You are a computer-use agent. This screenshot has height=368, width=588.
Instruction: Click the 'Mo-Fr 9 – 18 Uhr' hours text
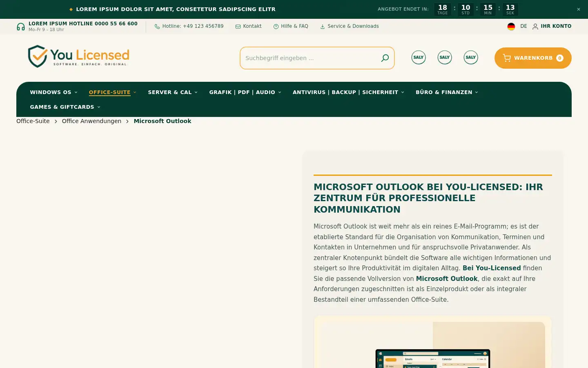tap(46, 30)
